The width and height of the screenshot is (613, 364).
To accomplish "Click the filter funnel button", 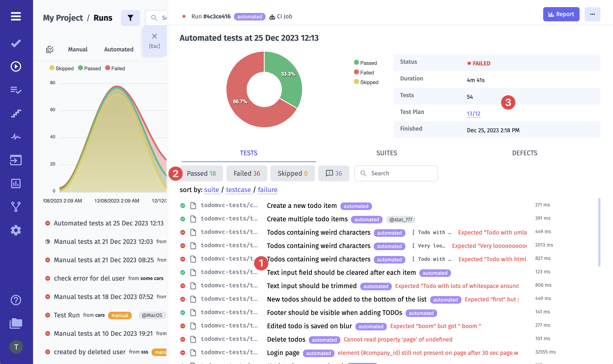I will click(x=130, y=18).
